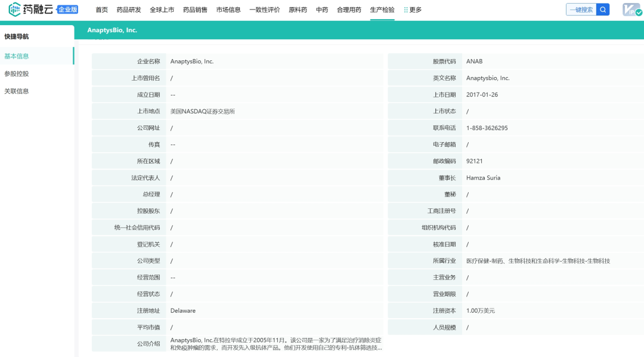The width and height of the screenshot is (644, 357).
Task: Click the 统一社会信用代码 label
Action: click(x=137, y=227)
